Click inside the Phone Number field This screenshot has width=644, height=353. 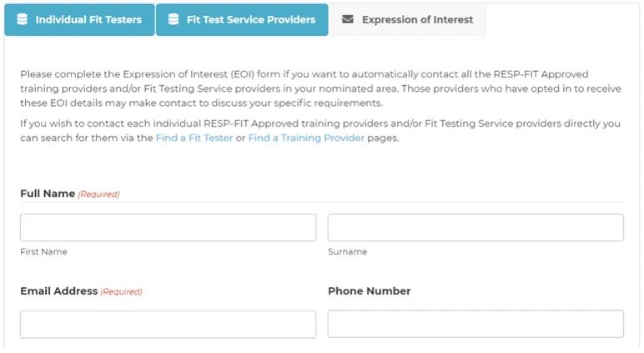475,325
